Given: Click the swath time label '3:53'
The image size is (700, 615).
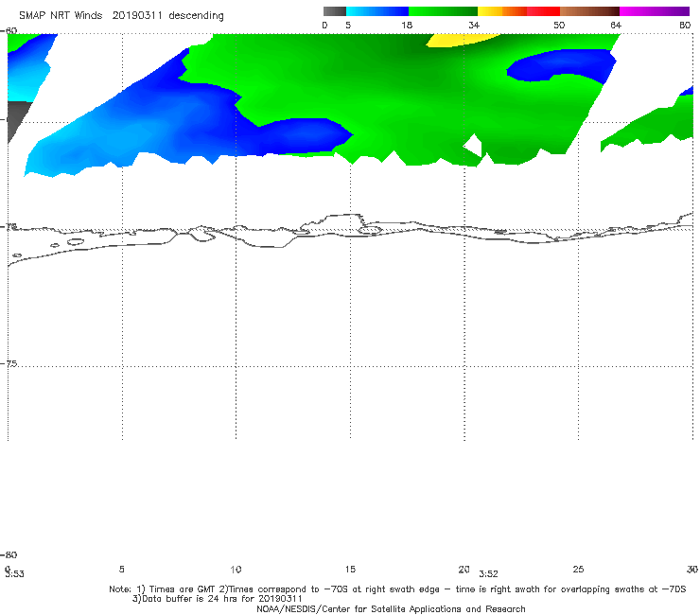Looking at the screenshot, I should (15, 574).
